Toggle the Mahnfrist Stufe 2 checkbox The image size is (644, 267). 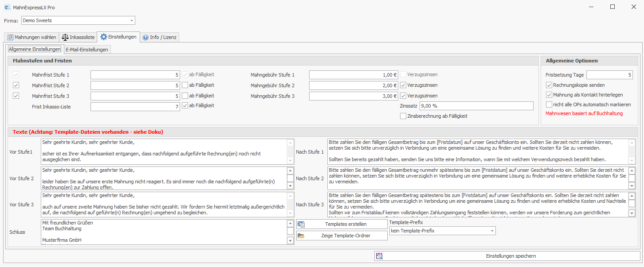(x=16, y=85)
